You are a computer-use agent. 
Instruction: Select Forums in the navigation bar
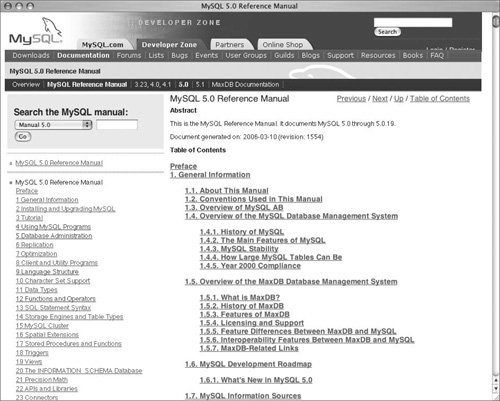point(129,55)
